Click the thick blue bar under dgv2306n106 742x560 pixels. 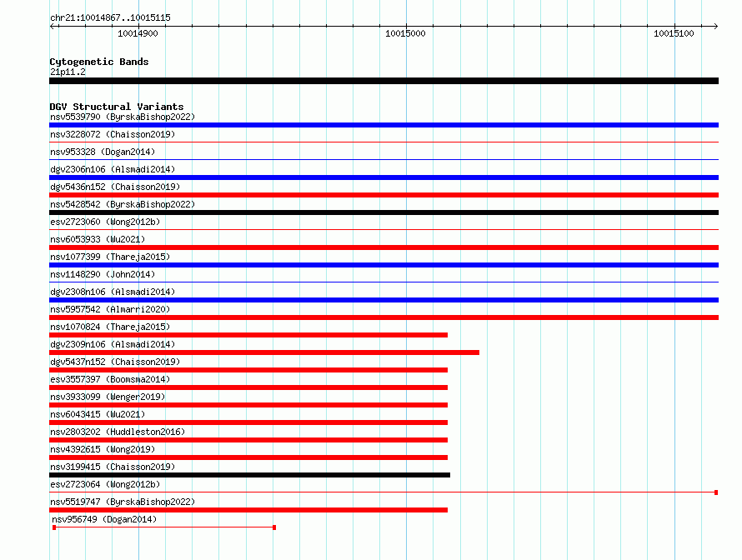tap(384, 177)
